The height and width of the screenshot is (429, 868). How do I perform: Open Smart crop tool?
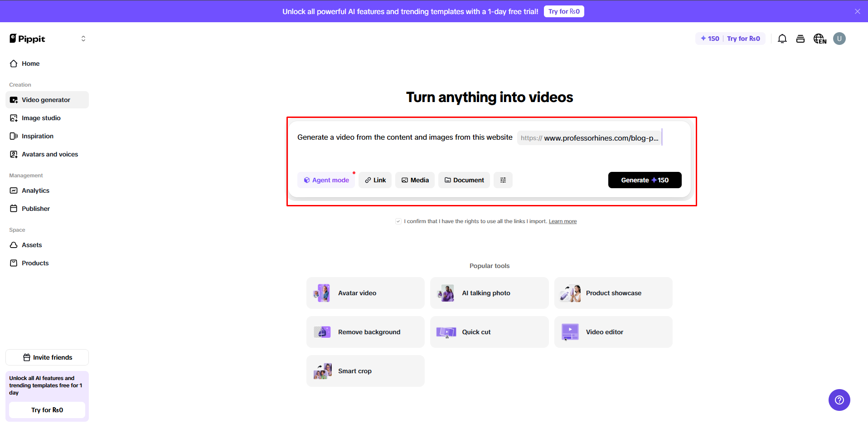click(x=365, y=371)
